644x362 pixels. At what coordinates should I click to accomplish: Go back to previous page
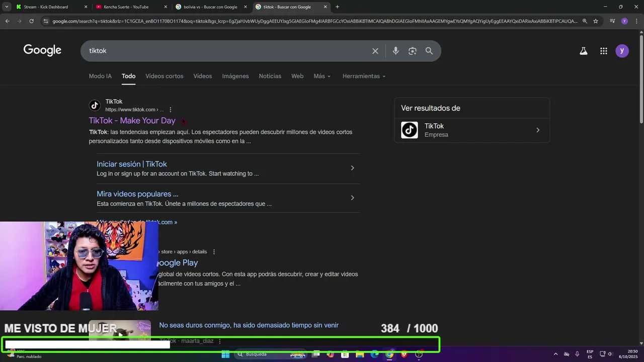pyautogui.click(x=7, y=21)
